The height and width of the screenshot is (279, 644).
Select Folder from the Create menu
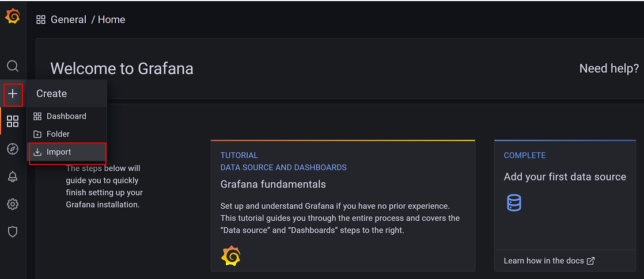[x=58, y=134]
